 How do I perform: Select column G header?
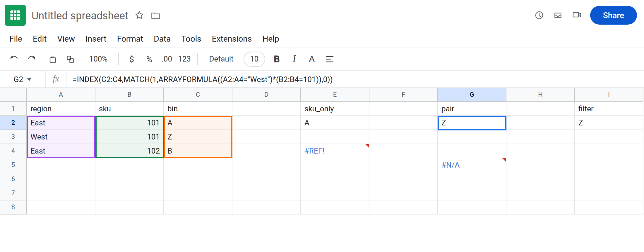tap(472, 94)
